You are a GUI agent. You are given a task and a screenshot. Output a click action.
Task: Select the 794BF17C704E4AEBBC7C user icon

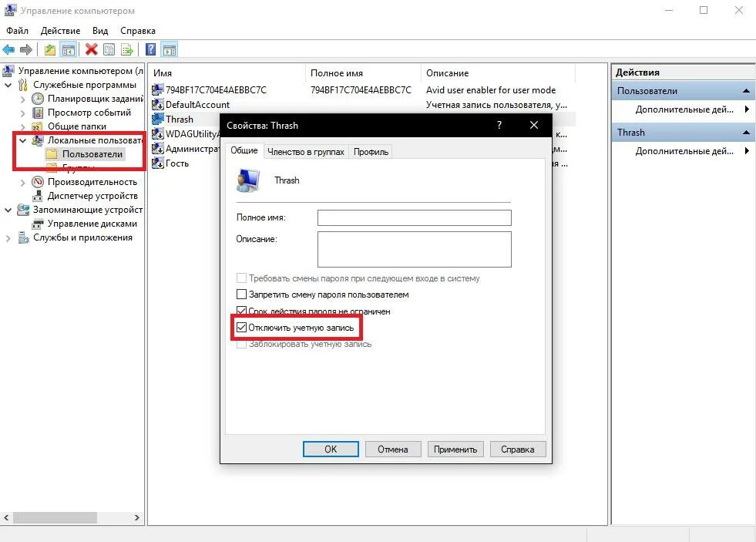click(x=158, y=89)
